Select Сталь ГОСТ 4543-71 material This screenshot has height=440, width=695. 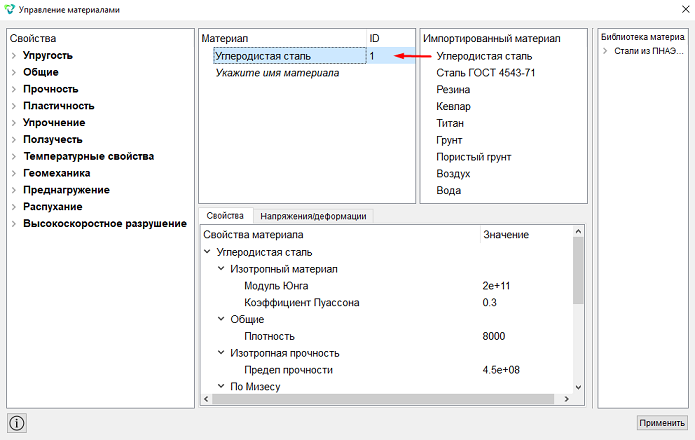pyautogui.click(x=485, y=73)
